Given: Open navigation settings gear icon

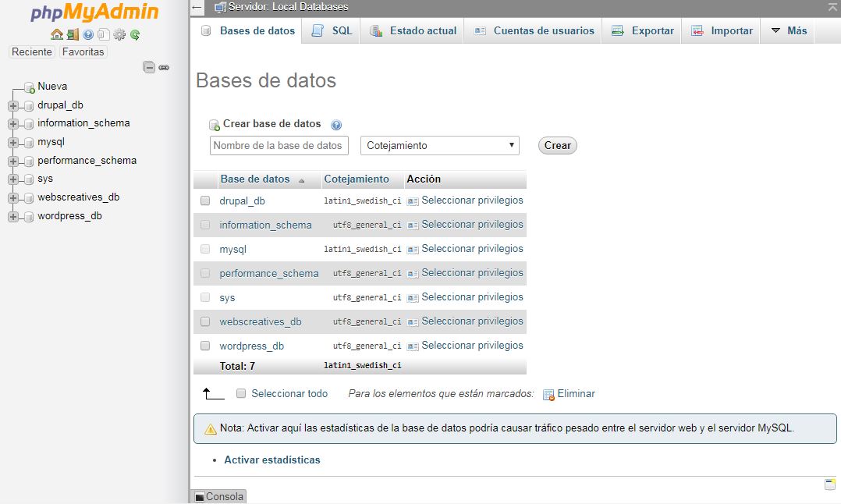Looking at the screenshot, I should point(119,35).
